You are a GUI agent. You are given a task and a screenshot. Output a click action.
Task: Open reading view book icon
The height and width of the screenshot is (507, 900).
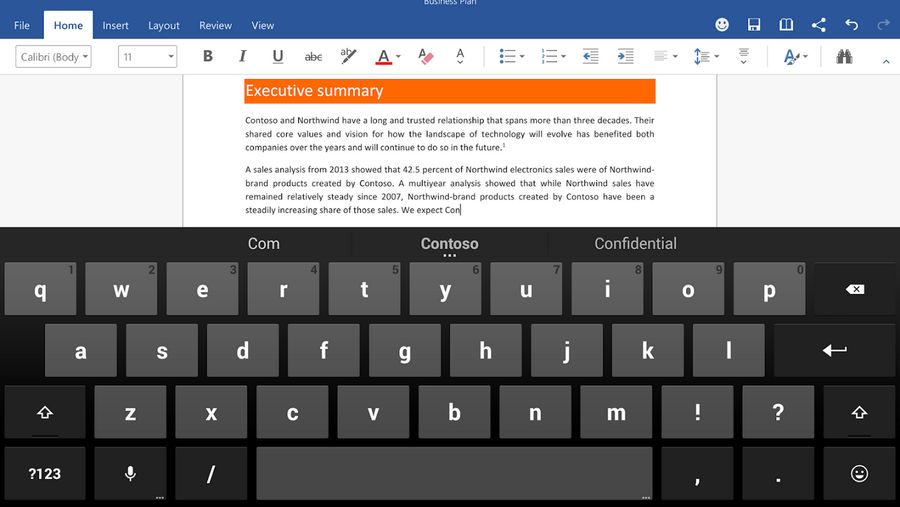click(x=786, y=24)
